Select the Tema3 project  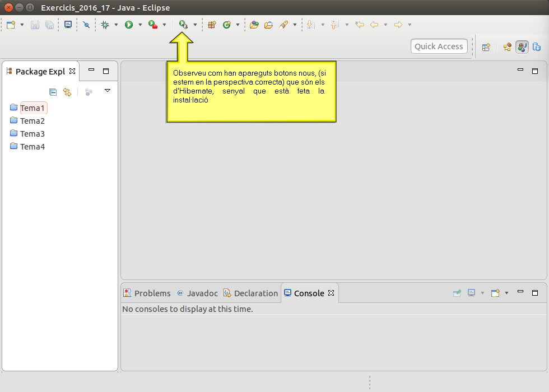[27, 134]
